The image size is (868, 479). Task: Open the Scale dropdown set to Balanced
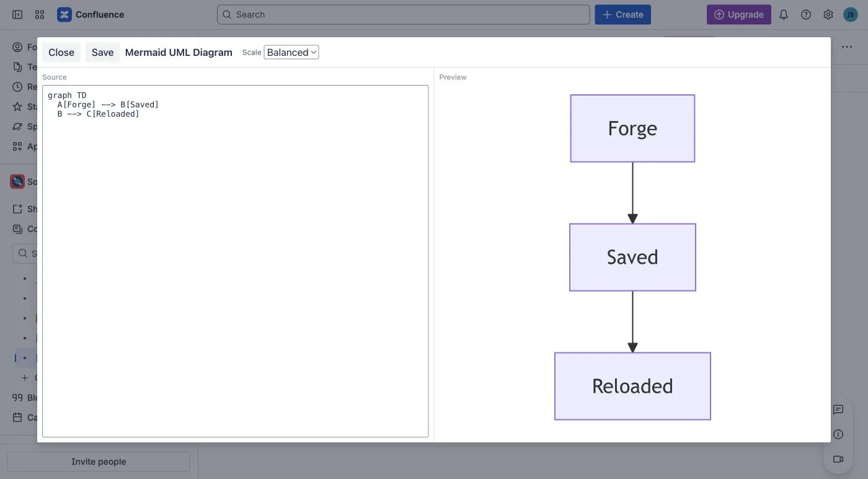point(291,53)
